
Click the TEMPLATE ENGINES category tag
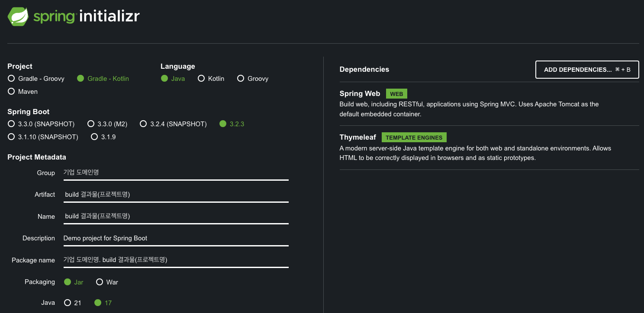tap(414, 137)
